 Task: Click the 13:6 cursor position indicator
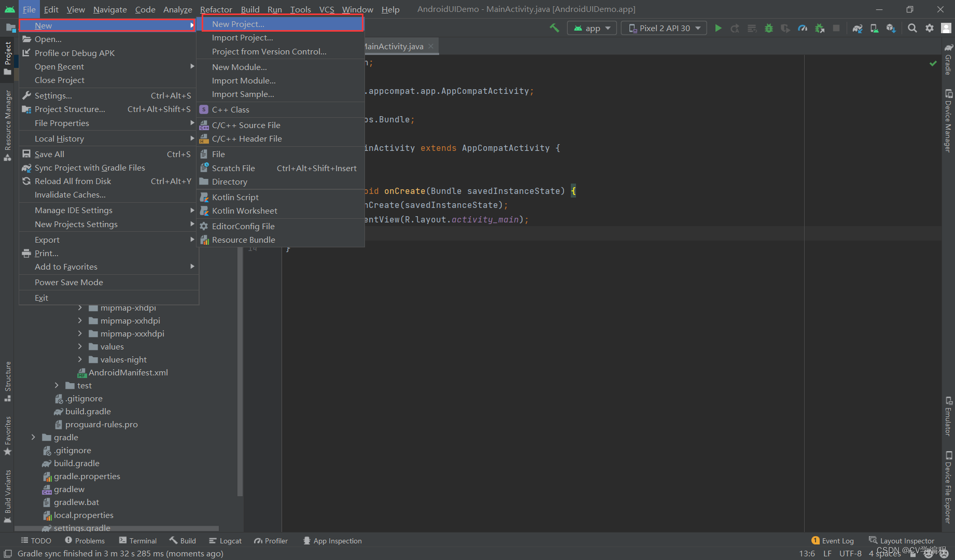(807, 553)
